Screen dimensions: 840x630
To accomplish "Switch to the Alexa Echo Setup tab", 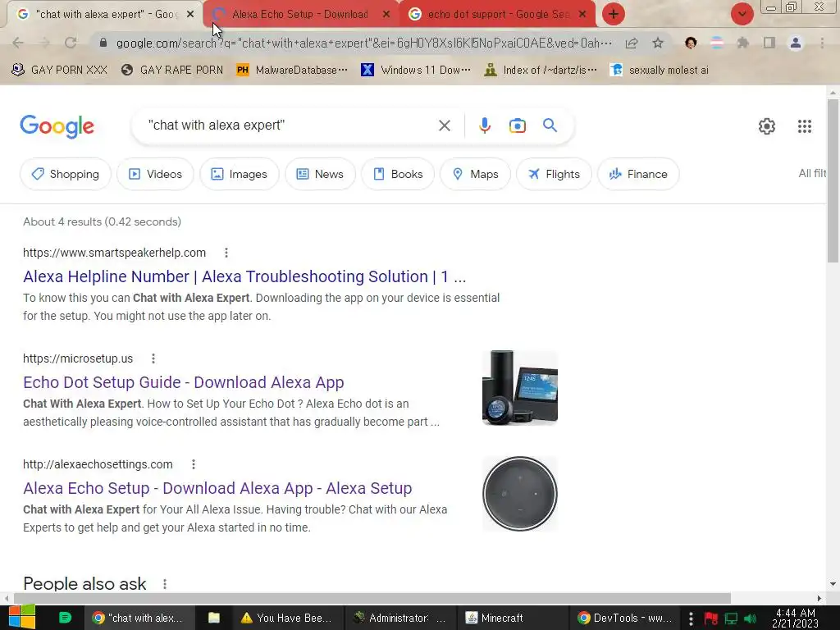I will click(299, 15).
